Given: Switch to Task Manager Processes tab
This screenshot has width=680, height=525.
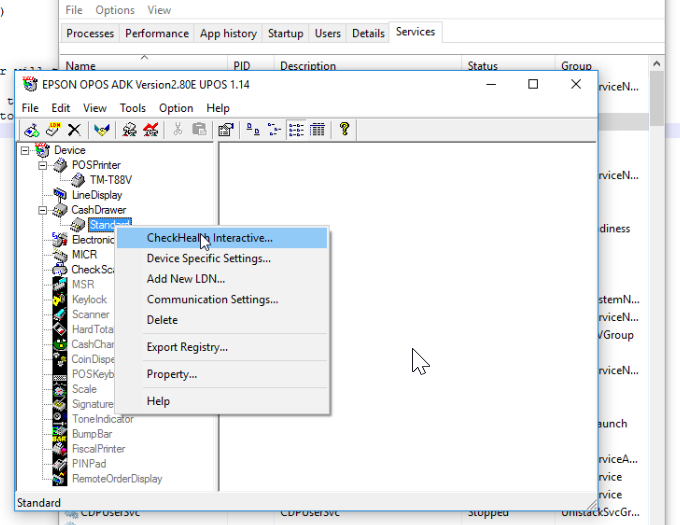Looking at the screenshot, I should 90,33.
